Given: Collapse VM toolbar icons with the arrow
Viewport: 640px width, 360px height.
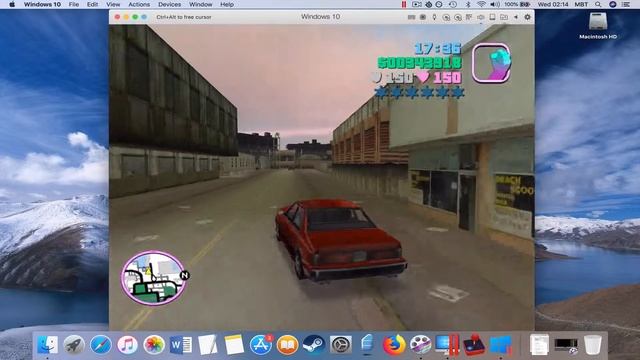Looking at the screenshot, I should pyautogui.click(x=516, y=17).
